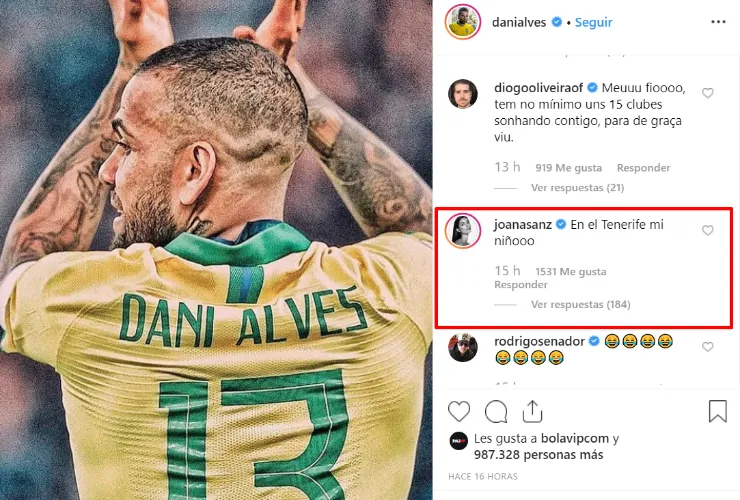Open the joanasanz profile picture
Viewport: 740px width, 500px height.
tap(462, 231)
